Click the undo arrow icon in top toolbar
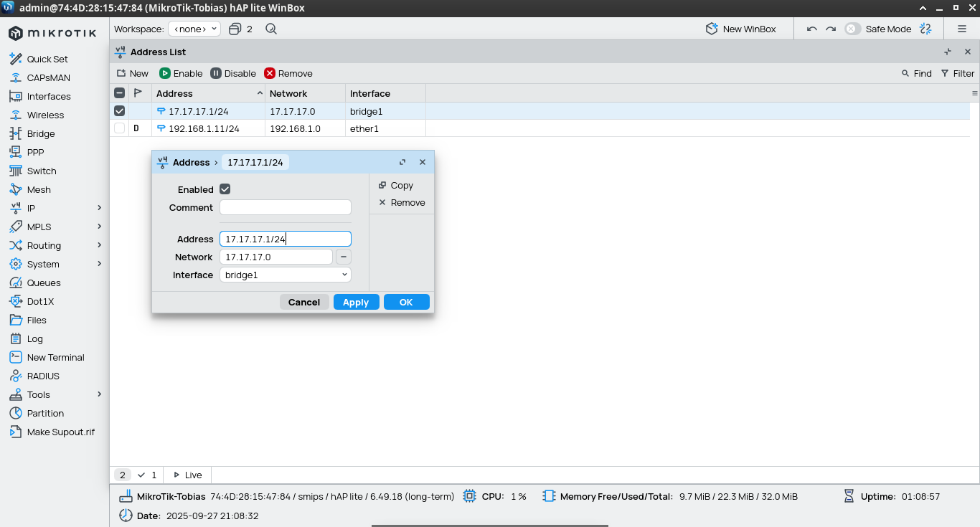Image resolution: width=980 pixels, height=527 pixels. (x=812, y=29)
